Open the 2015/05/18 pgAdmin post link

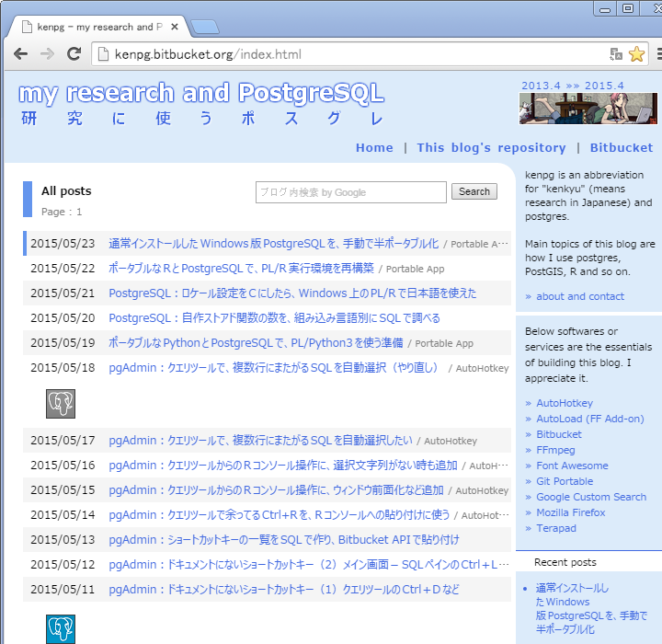[x=274, y=368]
